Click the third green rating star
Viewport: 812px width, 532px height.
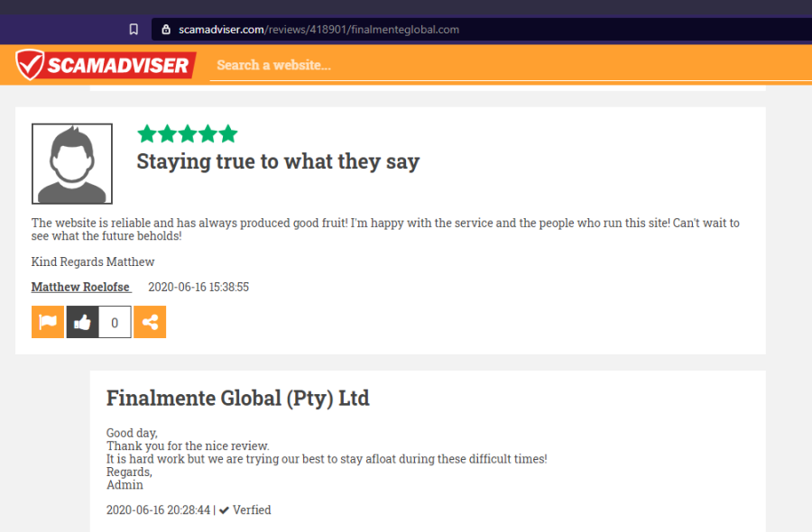[188, 134]
